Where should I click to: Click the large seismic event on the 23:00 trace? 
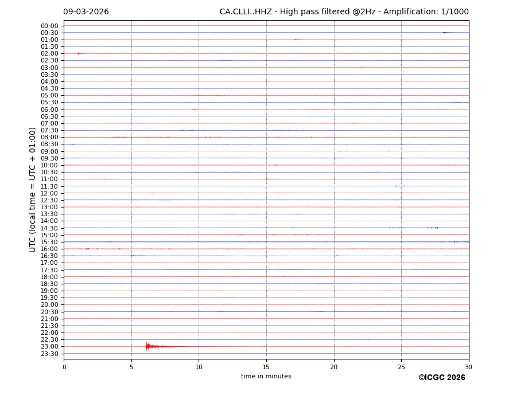pos(148,346)
